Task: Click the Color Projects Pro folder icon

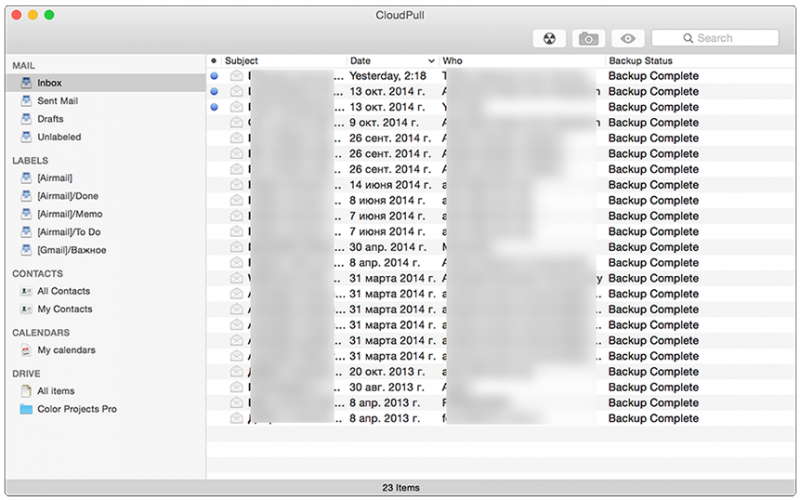Action: coord(26,409)
